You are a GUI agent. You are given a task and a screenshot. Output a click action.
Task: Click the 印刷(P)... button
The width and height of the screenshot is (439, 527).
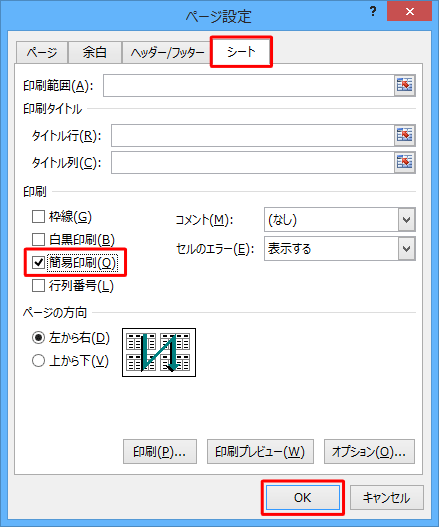[160, 451]
